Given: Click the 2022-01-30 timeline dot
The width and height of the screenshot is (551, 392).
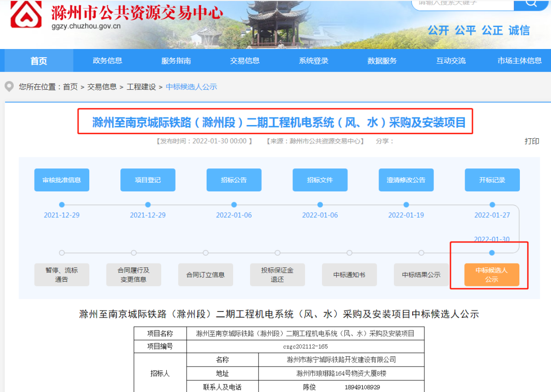Looking at the screenshot, I should tap(492, 253).
